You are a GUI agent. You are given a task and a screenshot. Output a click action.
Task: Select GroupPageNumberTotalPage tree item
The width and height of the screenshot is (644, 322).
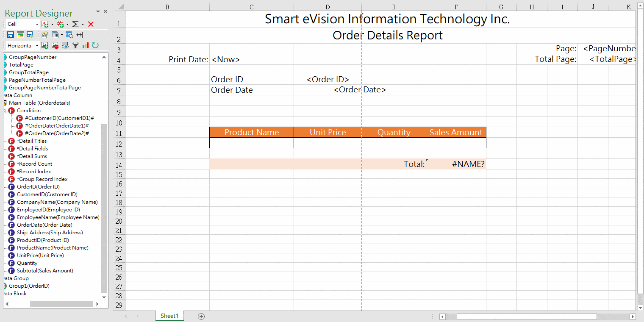(x=45, y=88)
